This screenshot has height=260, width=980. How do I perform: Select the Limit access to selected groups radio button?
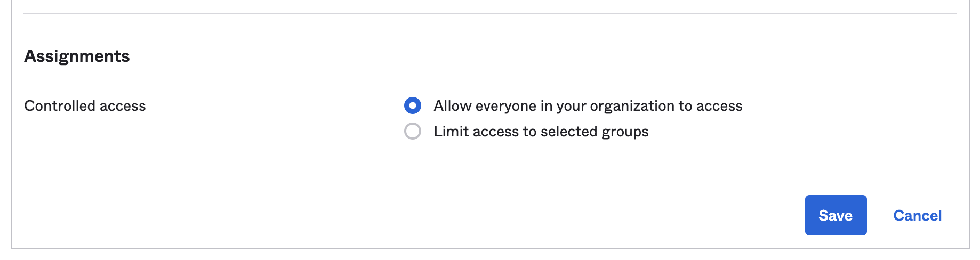point(413,131)
